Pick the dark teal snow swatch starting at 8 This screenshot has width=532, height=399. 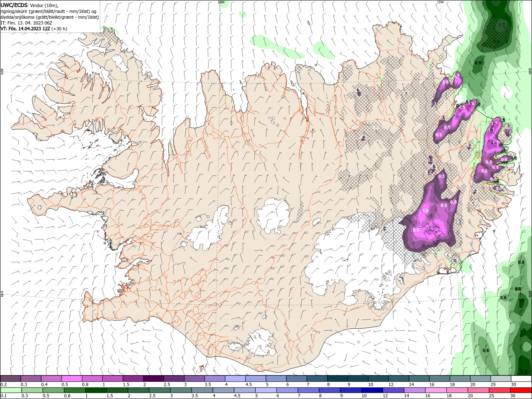(337, 379)
